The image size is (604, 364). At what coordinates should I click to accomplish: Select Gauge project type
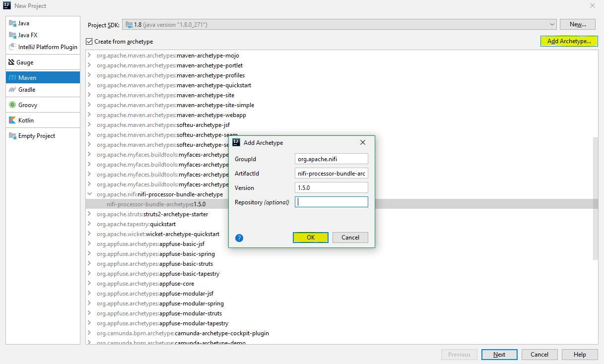click(43, 62)
